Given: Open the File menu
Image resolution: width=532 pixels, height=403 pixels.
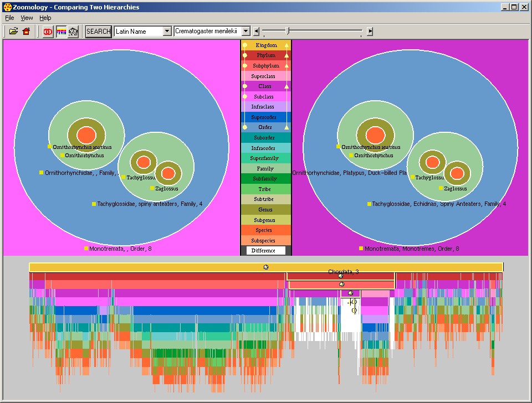Looking at the screenshot, I should [x=9, y=18].
